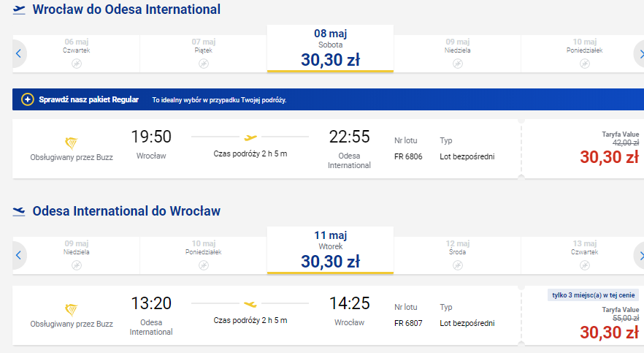Click the plus icon on Regular package banner

coord(28,99)
